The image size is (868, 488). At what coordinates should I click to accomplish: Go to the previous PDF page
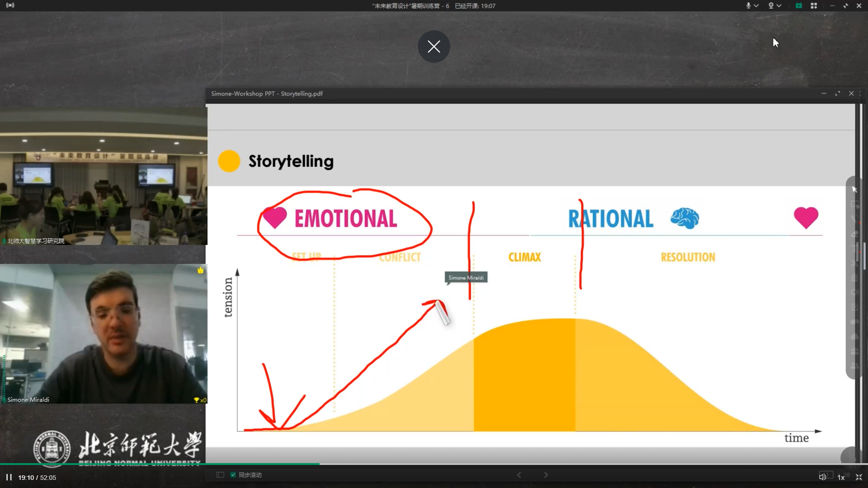519,475
